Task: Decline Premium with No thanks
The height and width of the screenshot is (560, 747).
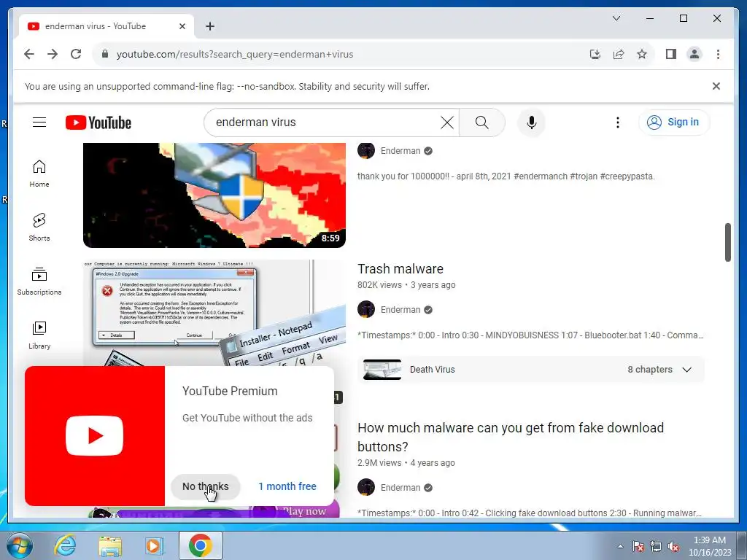Action: point(205,486)
